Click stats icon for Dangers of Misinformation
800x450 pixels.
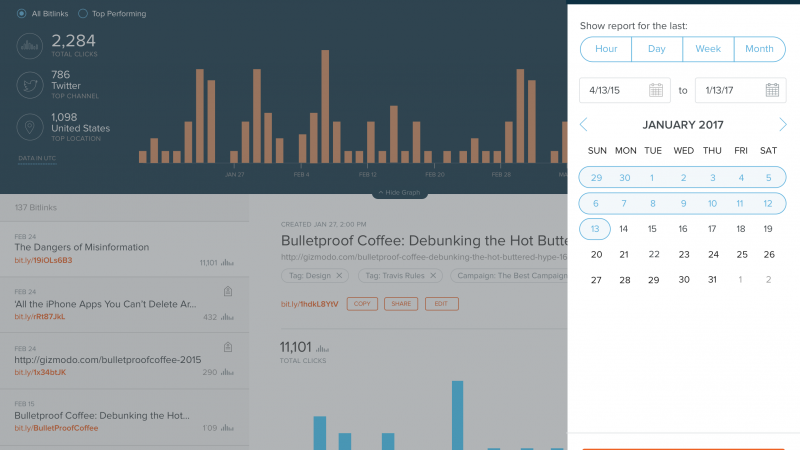228,263
